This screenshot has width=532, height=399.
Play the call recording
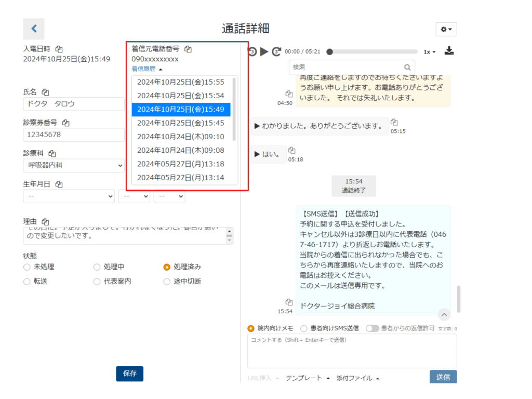(264, 51)
